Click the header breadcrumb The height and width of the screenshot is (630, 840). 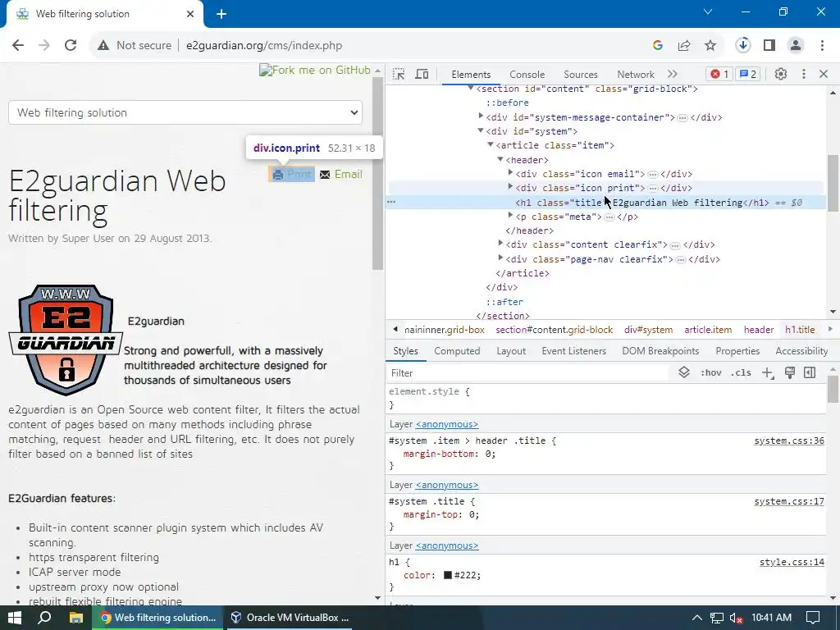point(759,330)
